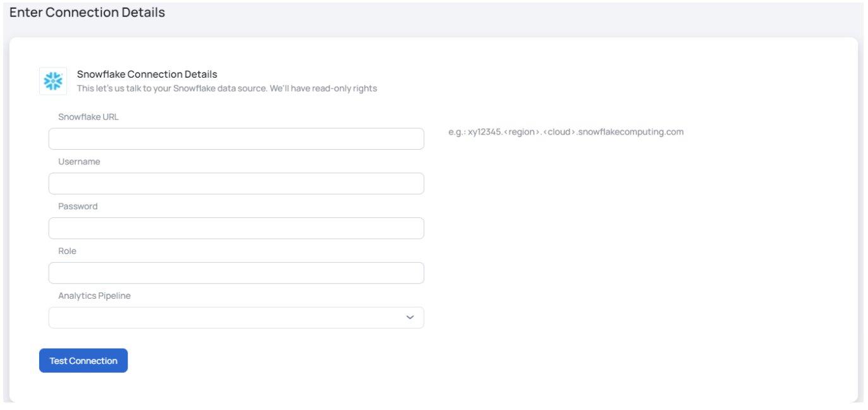
Task: Click the Role field label
Action: point(67,251)
